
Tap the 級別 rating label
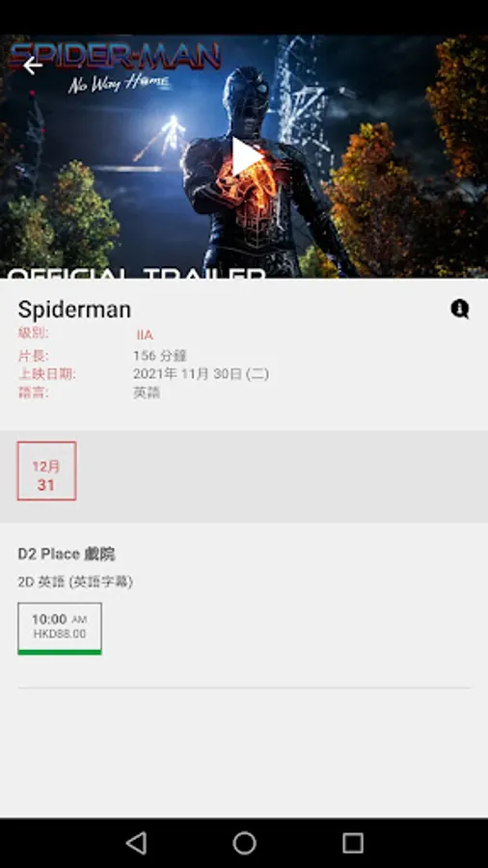pyautogui.click(x=33, y=333)
